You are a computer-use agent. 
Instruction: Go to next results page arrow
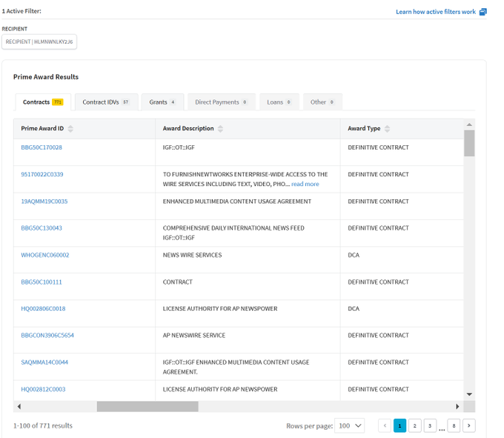(x=468, y=425)
